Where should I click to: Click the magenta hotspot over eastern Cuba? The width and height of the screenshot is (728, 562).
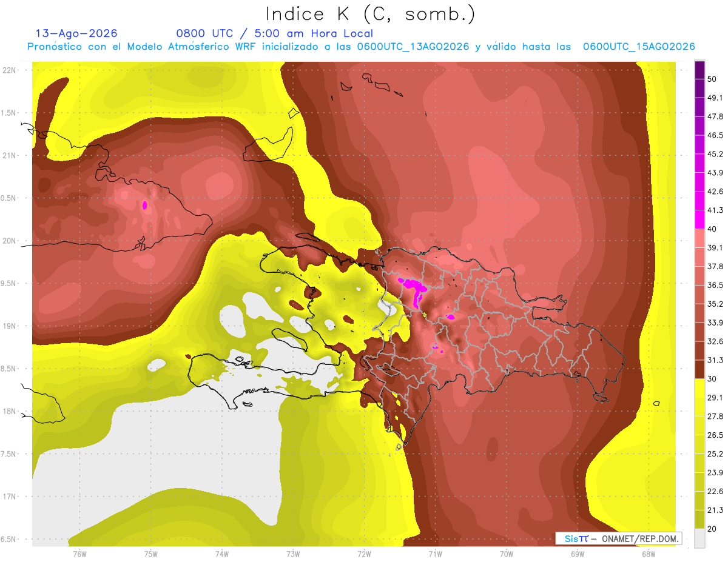[144, 205]
